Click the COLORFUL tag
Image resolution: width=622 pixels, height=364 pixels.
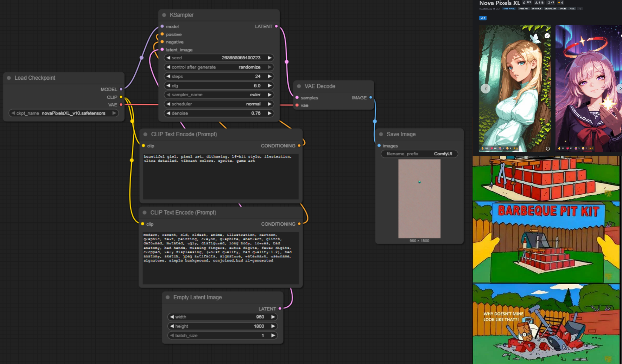537,8
